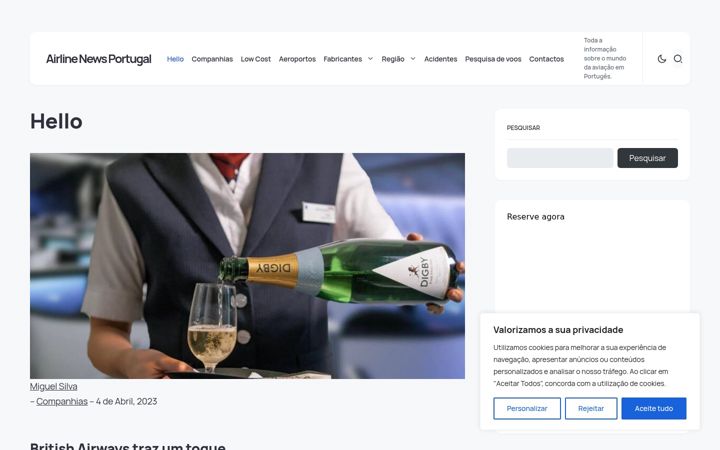Open author Miguel Silva's page
720x450 pixels.
(54, 387)
